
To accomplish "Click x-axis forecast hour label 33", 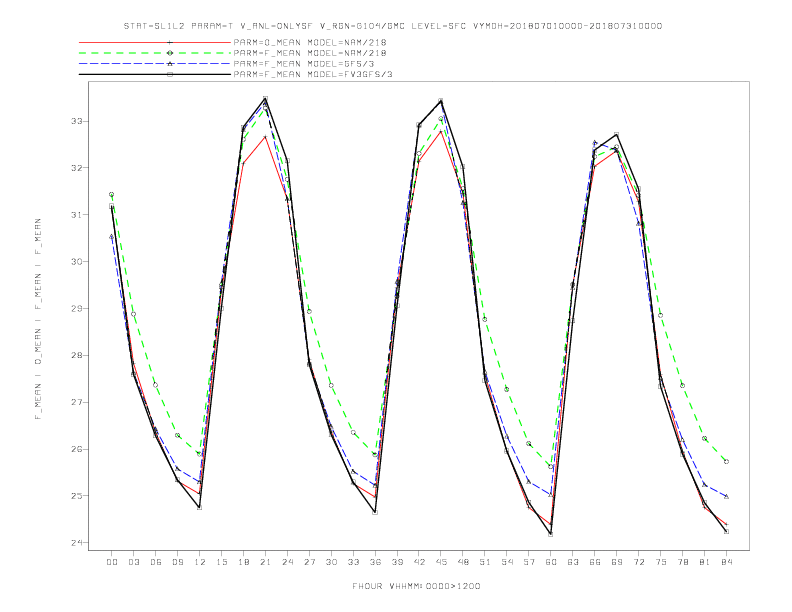I will coord(353,562).
